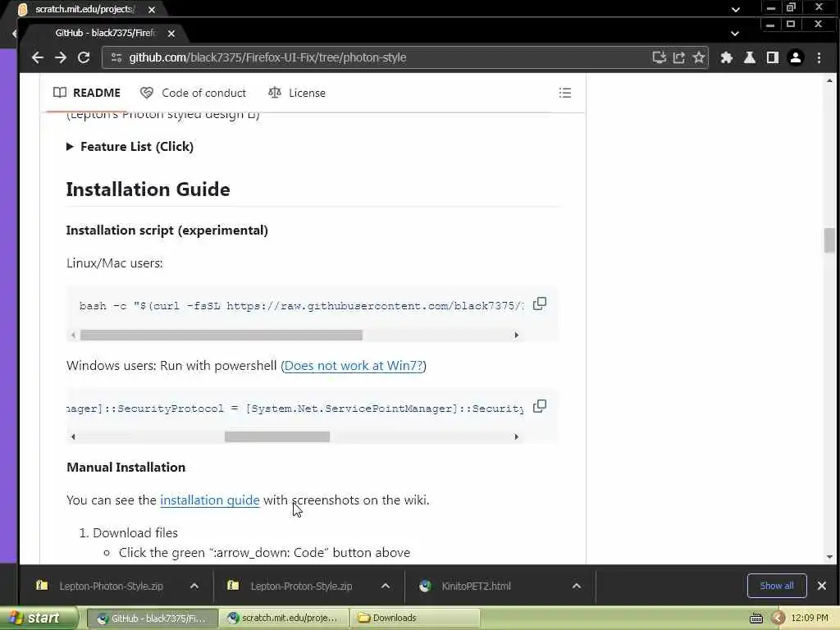840x630 pixels.
Task: Click page scrollbar down arrow
Action: click(829, 557)
